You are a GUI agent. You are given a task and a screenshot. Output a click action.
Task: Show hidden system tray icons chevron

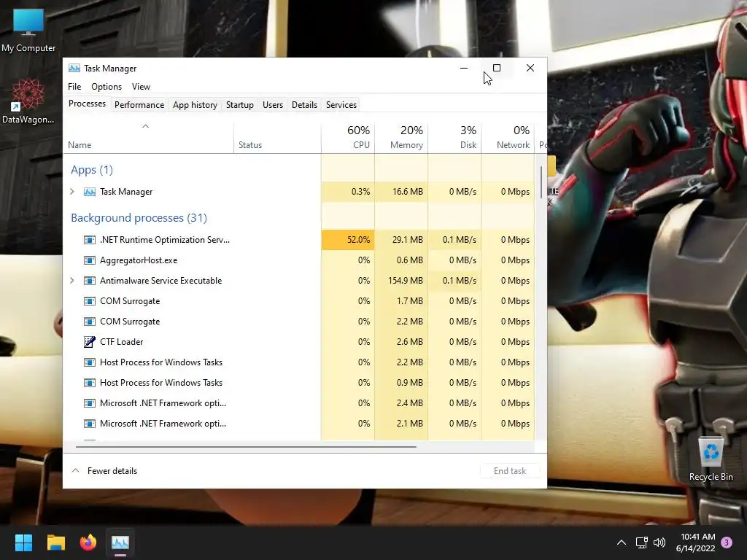pos(622,542)
